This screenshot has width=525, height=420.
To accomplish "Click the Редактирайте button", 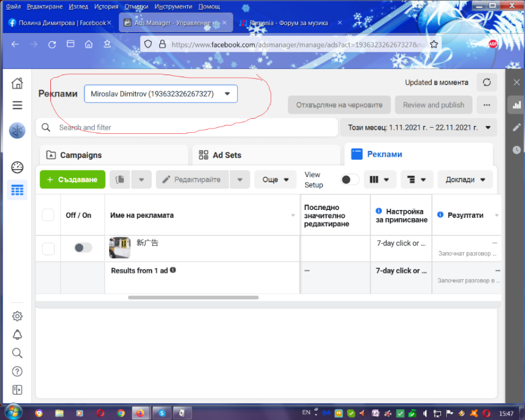I will 192,180.
